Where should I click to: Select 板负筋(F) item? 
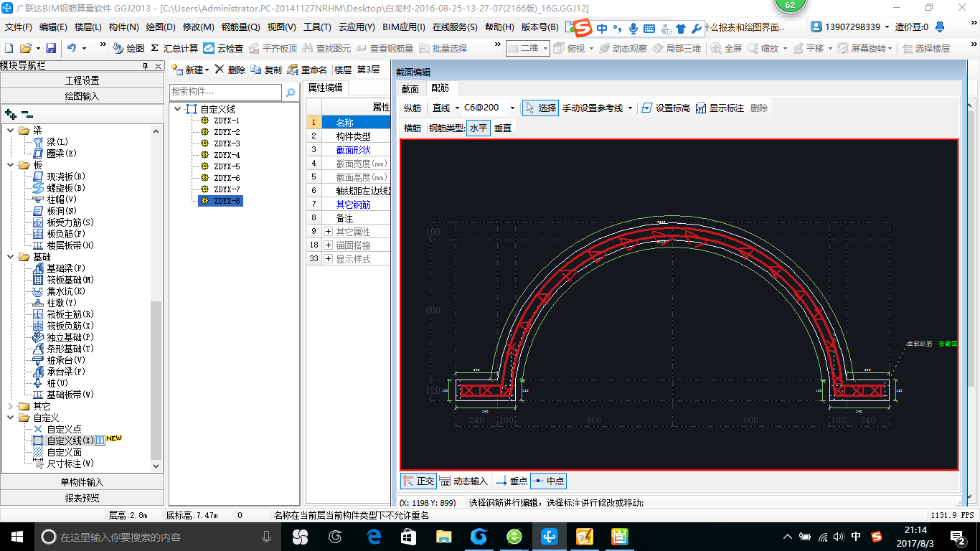click(60, 234)
